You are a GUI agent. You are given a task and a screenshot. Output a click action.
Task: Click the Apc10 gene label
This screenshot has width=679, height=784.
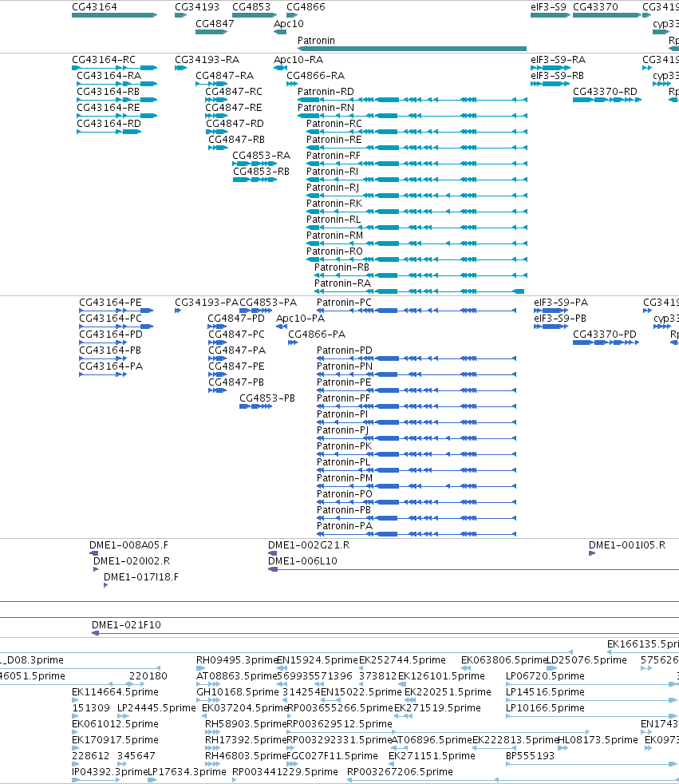288,23
